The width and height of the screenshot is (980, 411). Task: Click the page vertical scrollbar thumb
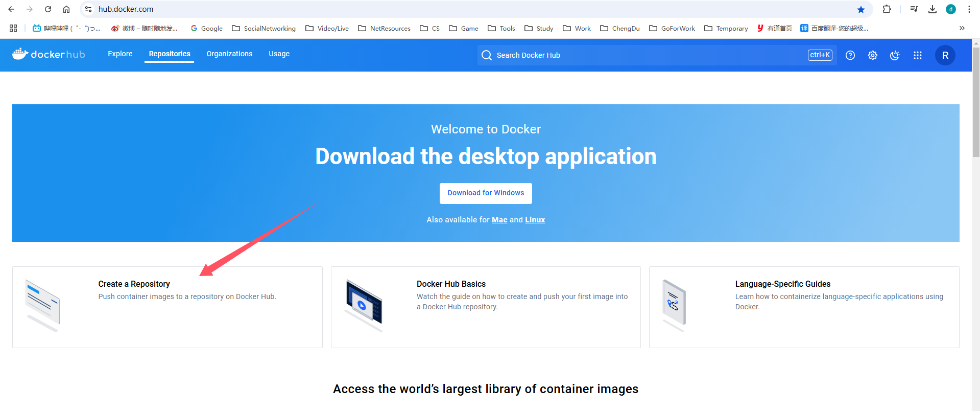pos(976,102)
